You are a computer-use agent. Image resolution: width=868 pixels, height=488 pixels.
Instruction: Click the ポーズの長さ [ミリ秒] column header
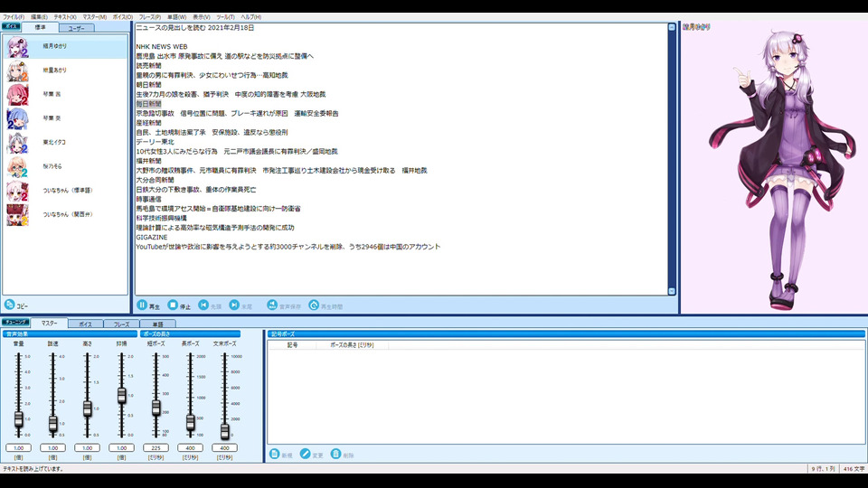(352, 344)
